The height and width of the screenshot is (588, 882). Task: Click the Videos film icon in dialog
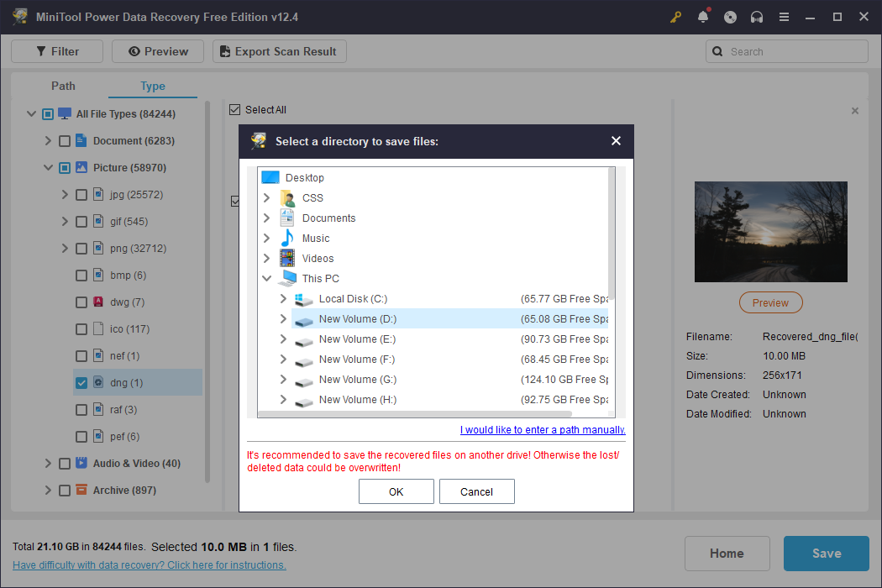[287, 258]
